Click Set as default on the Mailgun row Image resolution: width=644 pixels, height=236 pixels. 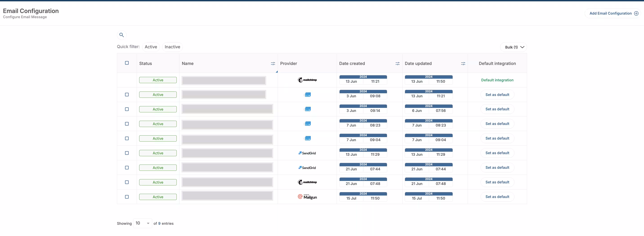tap(497, 196)
